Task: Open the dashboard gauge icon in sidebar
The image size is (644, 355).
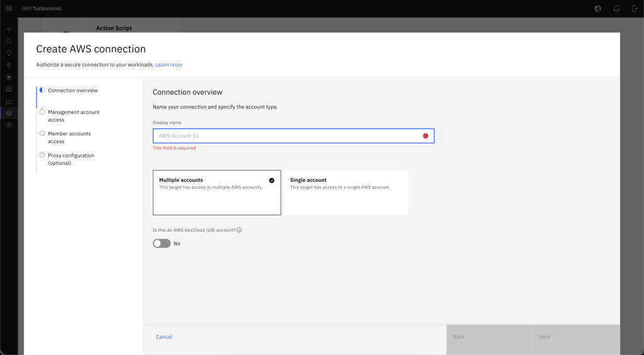Action: tap(9, 30)
